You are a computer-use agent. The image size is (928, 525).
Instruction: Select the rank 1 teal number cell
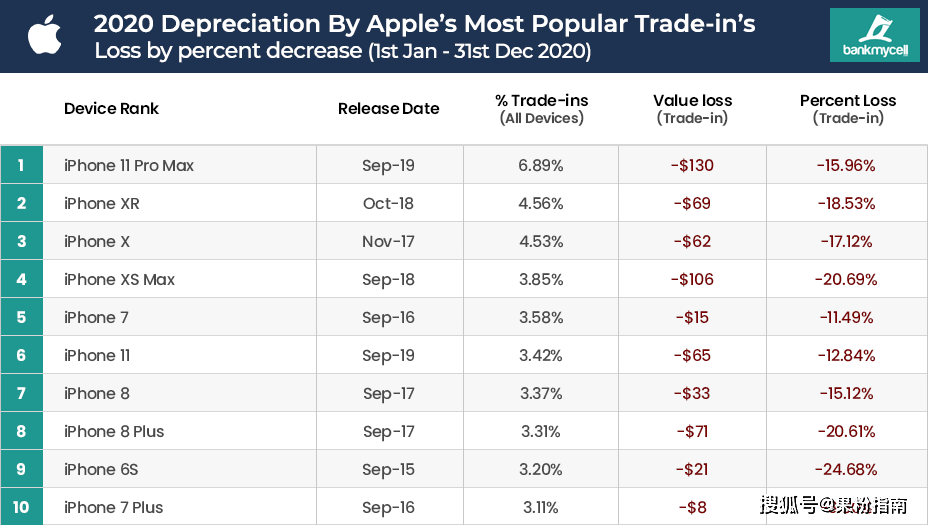point(21,165)
